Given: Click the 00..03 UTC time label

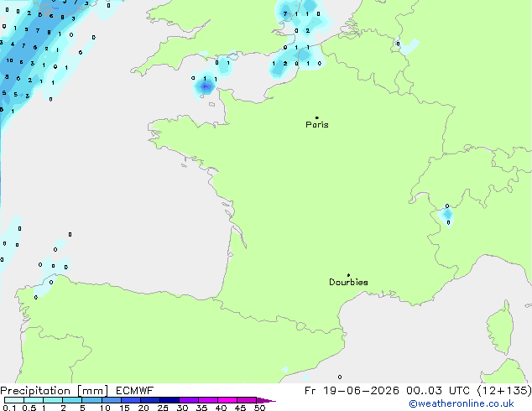Looking at the screenshot, I should pos(438,391).
